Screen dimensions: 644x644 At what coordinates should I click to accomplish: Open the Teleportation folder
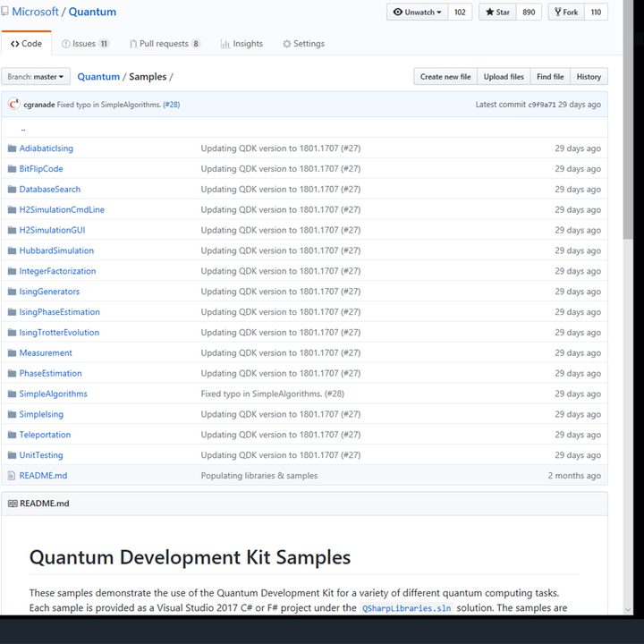pyautogui.click(x=45, y=435)
